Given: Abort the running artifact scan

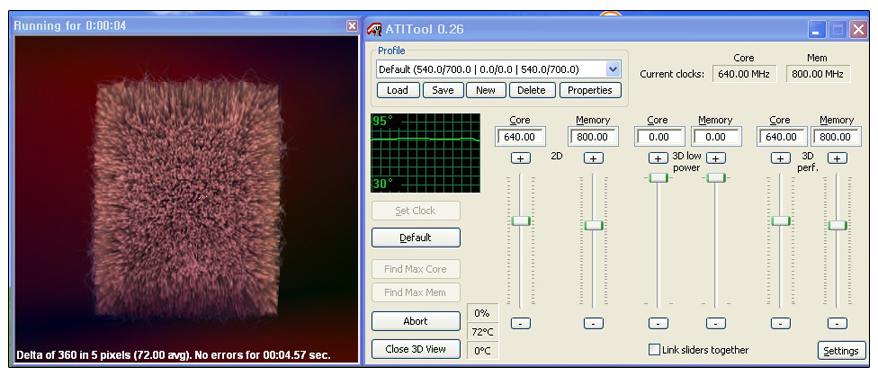Looking at the screenshot, I should point(415,321).
